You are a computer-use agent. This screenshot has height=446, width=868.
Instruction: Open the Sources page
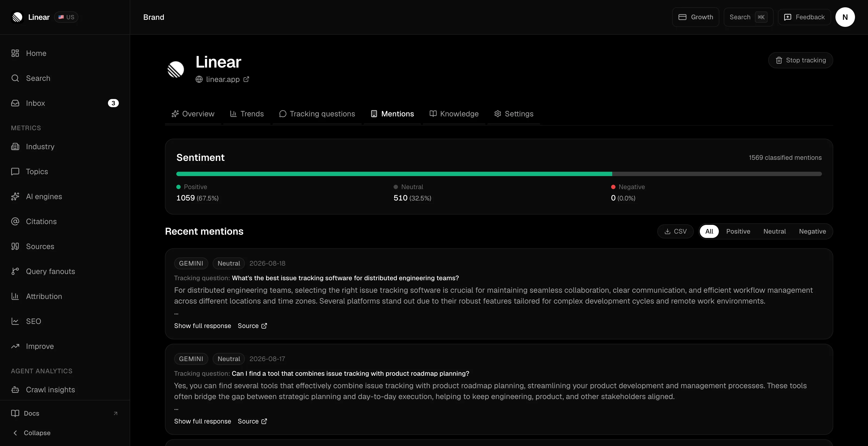click(65, 246)
